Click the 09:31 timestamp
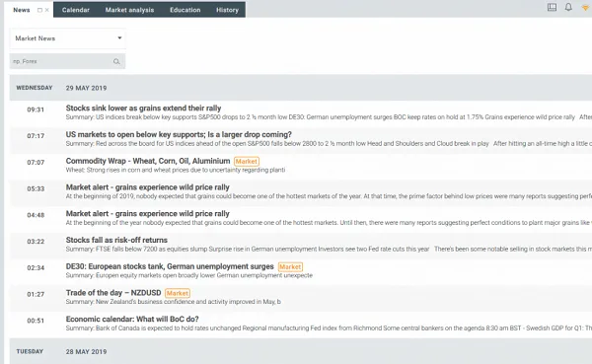Viewport: 592px width, 364px height. pyautogui.click(x=36, y=109)
